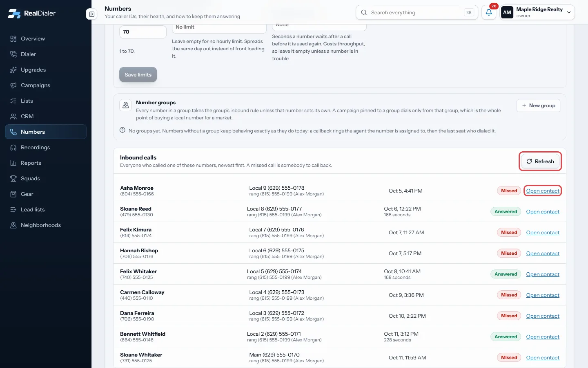Click the hourly 'No limit' input field
This screenshot has width=588, height=368.
pyautogui.click(x=219, y=28)
